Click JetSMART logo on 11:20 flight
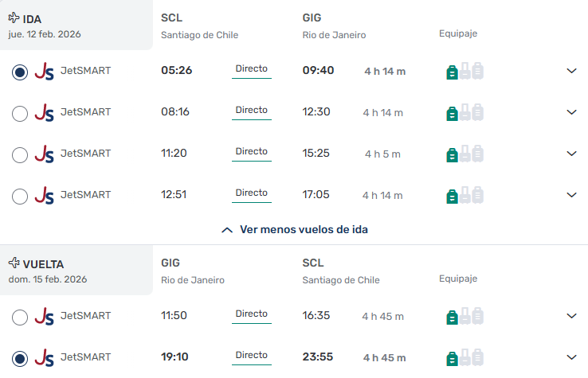This screenshot has width=588, height=378. [44, 154]
